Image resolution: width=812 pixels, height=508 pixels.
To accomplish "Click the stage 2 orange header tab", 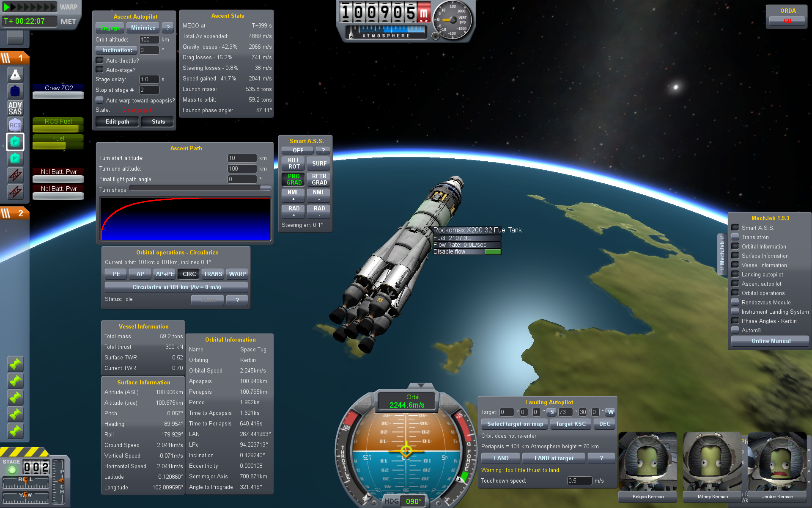I will [x=15, y=213].
